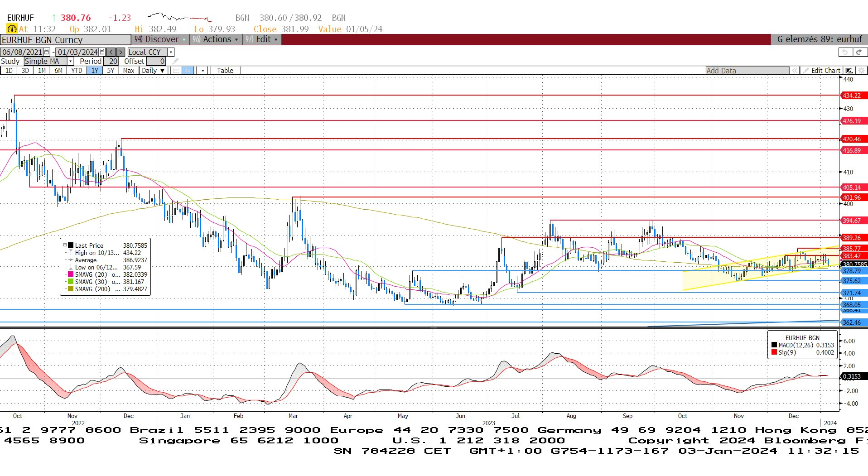The height and width of the screenshot is (476, 868).
Task: Click the Table button
Action: (225, 71)
